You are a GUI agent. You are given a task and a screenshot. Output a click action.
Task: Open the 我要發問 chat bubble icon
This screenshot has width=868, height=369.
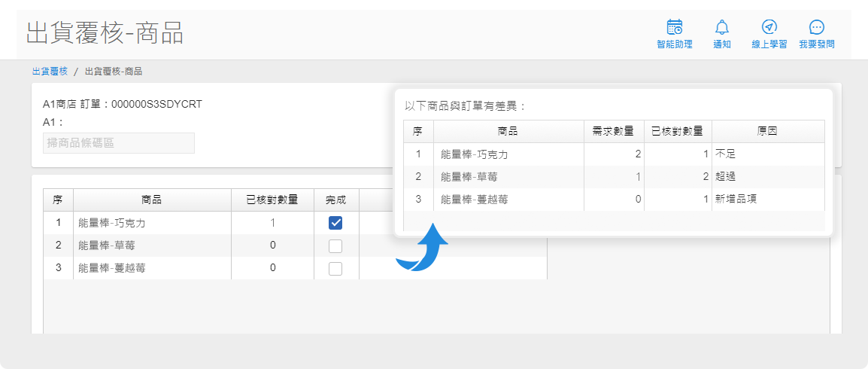[817, 27]
